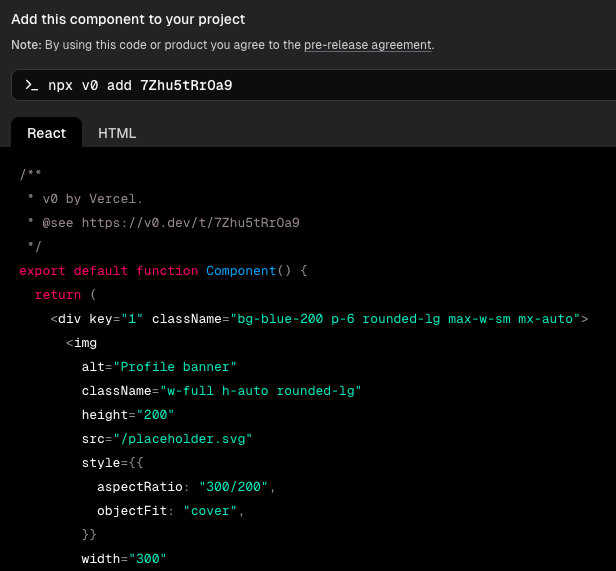Click the Component function name
Screen dimensions: 616x571
241,271
